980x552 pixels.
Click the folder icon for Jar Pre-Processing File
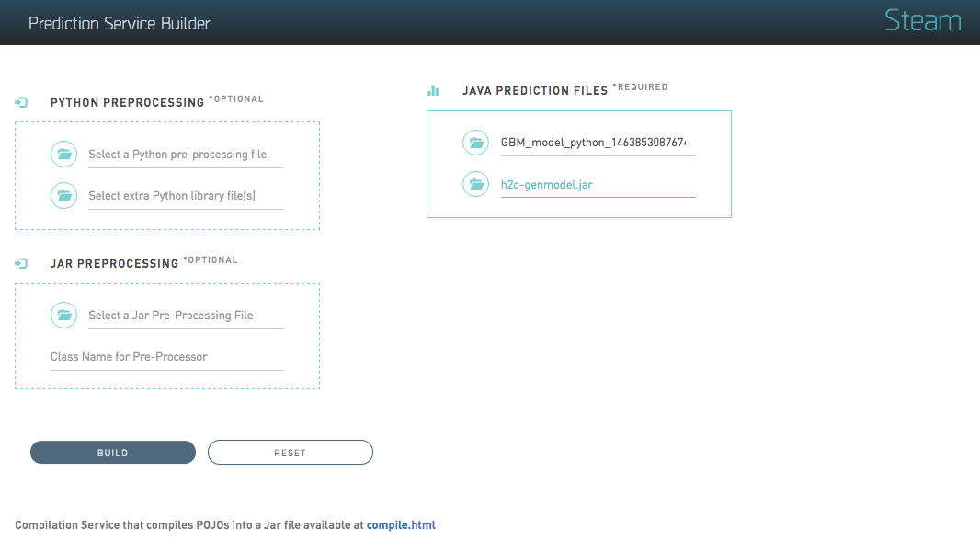coord(64,316)
